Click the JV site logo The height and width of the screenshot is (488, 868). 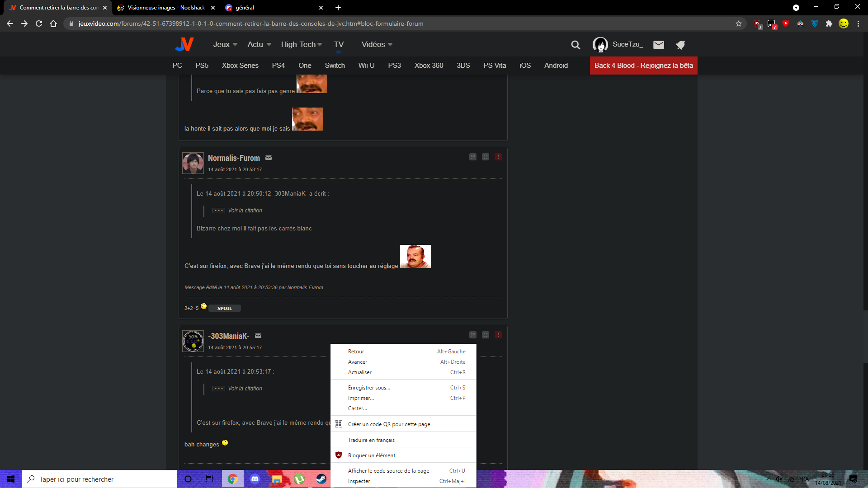184,44
